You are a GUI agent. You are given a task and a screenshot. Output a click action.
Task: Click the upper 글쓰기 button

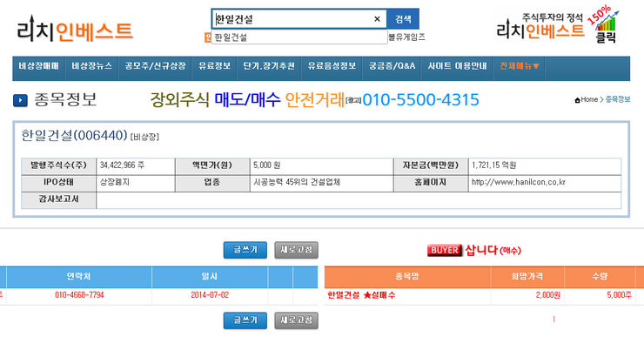point(245,250)
